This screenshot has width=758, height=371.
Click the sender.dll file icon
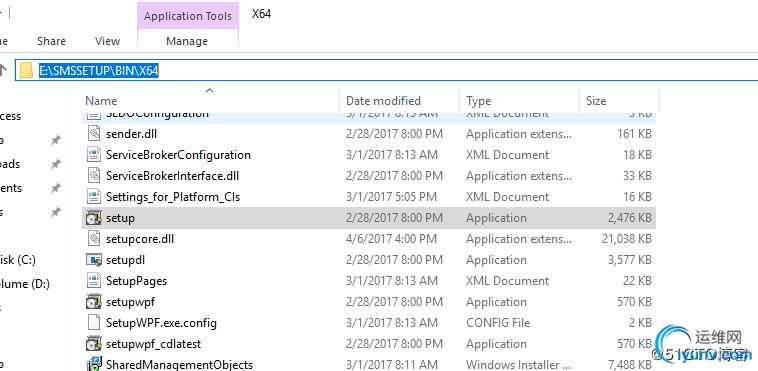(93, 134)
